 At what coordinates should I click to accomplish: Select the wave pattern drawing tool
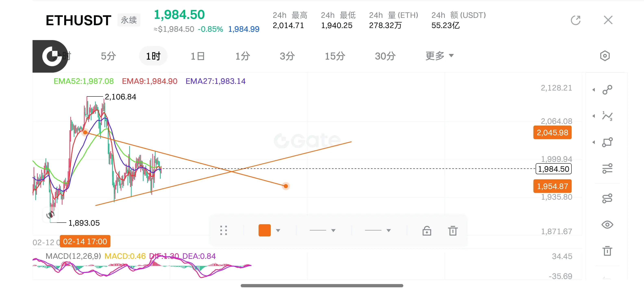[x=607, y=116]
